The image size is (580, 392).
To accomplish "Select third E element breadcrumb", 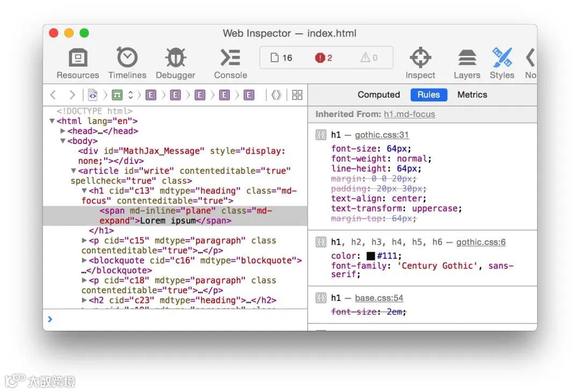I will coord(200,95).
